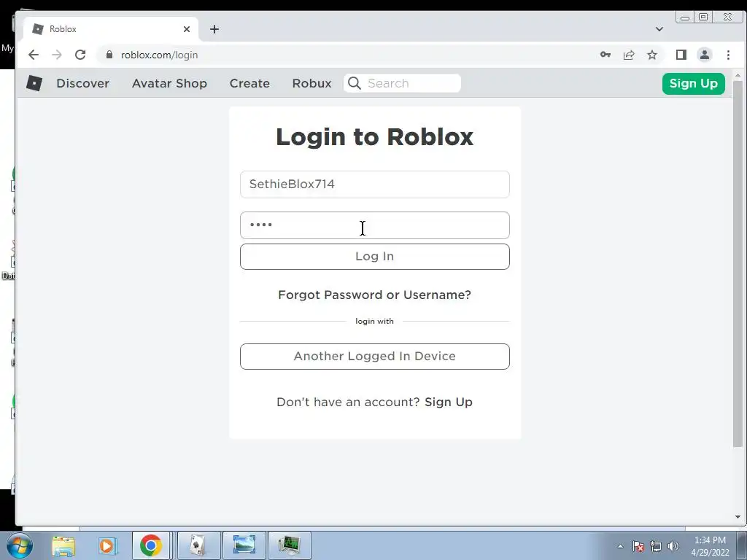Minimize the Chrome window
The height and width of the screenshot is (560, 747).
pyautogui.click(x=685, y=17)
